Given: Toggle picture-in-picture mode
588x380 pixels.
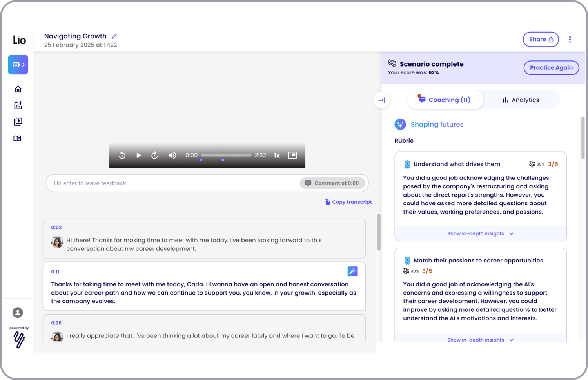Looking at the screenshot, I should (x=292, y=155).
